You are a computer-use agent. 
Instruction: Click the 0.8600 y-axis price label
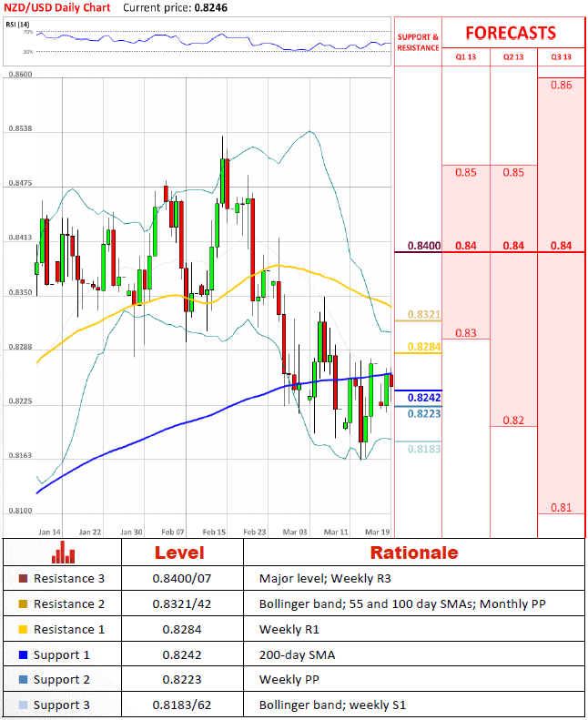tap(21, 75)
